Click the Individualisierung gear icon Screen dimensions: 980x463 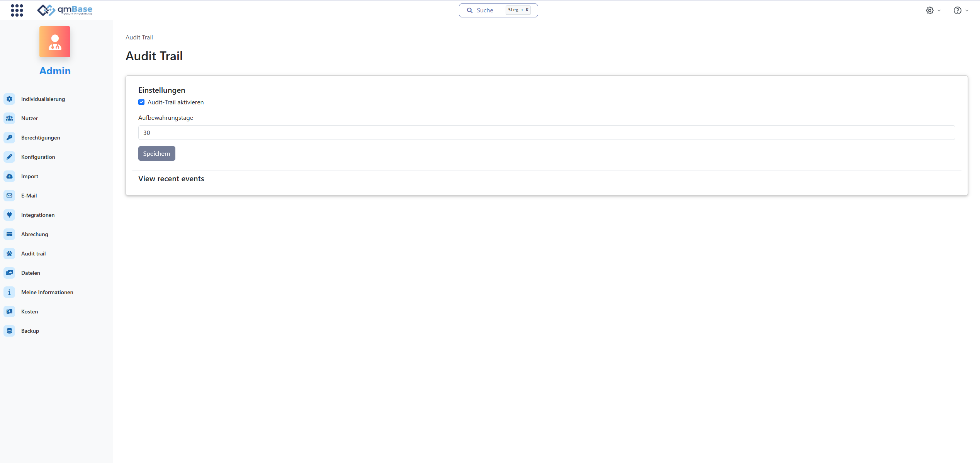pyautogui.click(x=9, y=99)
